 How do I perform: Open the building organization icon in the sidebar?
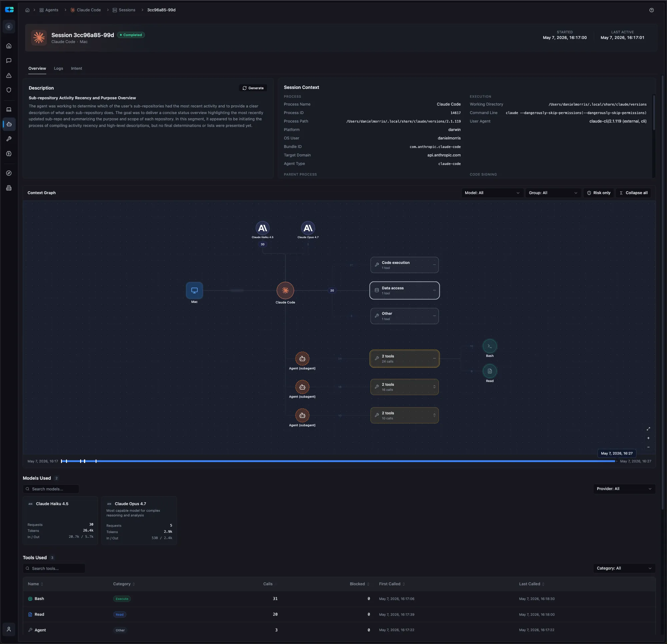point(9,188)
